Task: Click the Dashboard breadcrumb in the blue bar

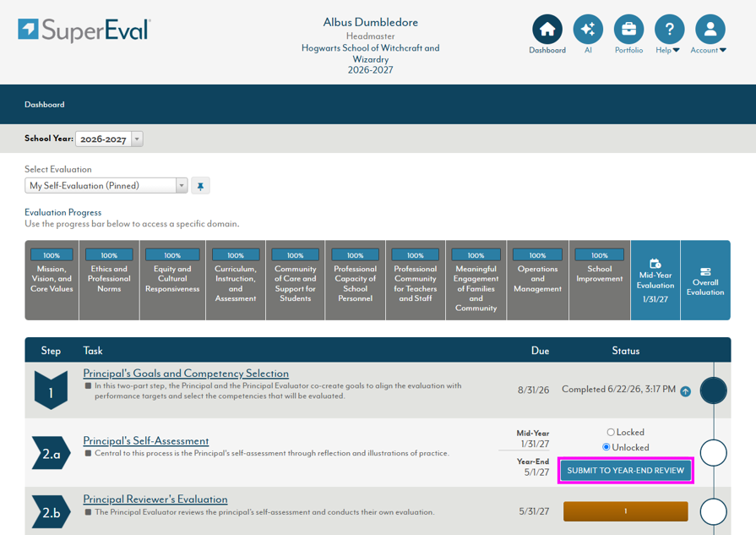Action: (45, 105)
